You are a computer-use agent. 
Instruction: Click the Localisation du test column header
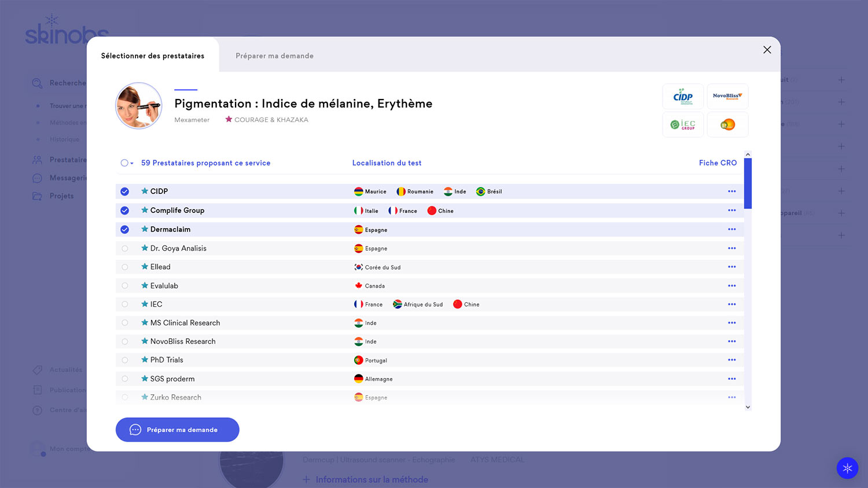coord(387,163)
